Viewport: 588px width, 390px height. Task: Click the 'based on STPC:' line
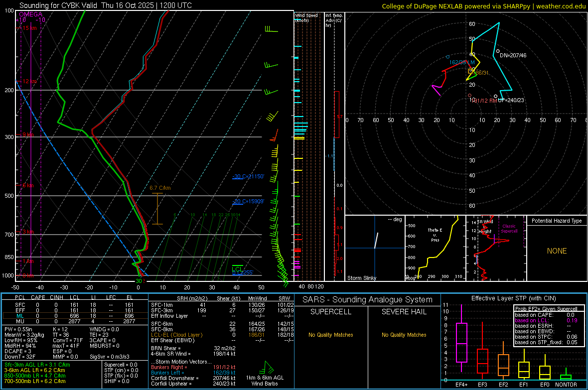click(x=546, y=337)
